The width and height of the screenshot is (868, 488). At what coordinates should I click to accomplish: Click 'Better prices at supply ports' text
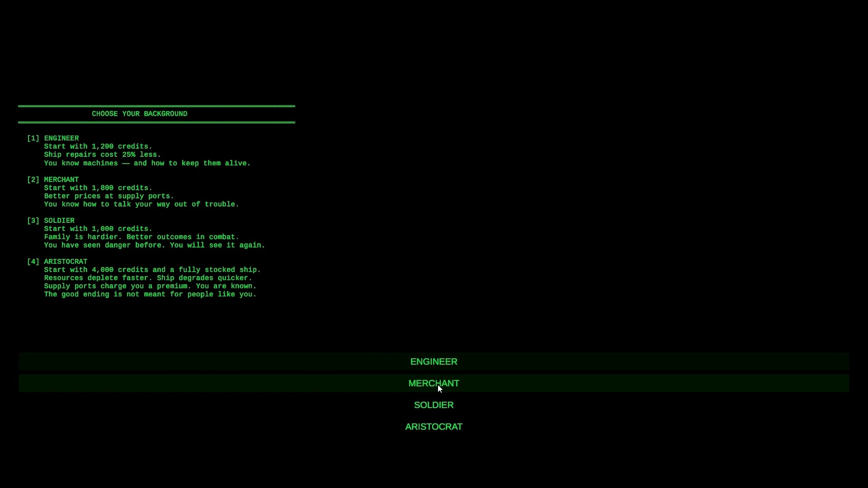pos(109,196)
